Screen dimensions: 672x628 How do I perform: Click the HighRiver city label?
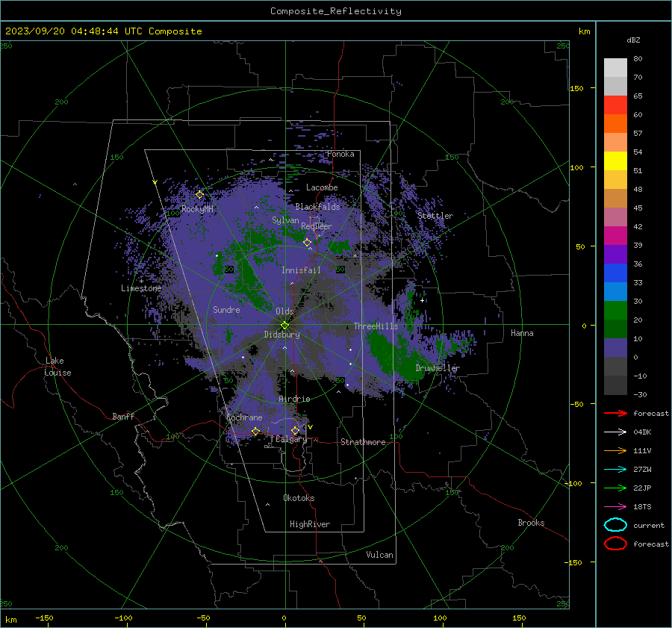(310, 524)
